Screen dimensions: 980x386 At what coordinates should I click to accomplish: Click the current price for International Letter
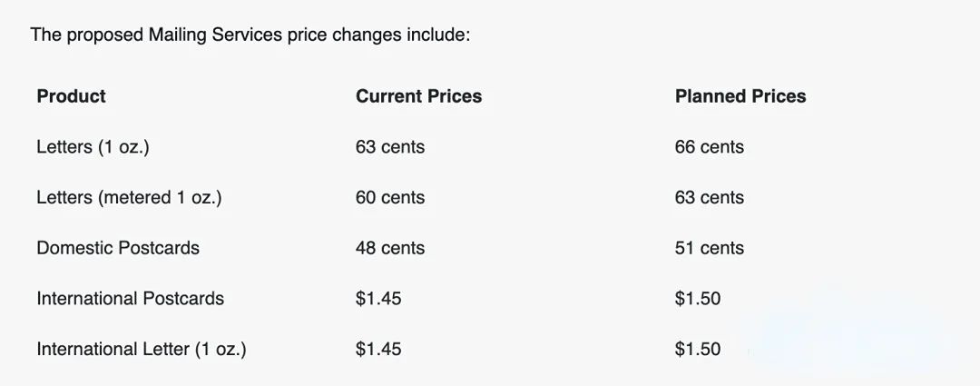[378, 350]
